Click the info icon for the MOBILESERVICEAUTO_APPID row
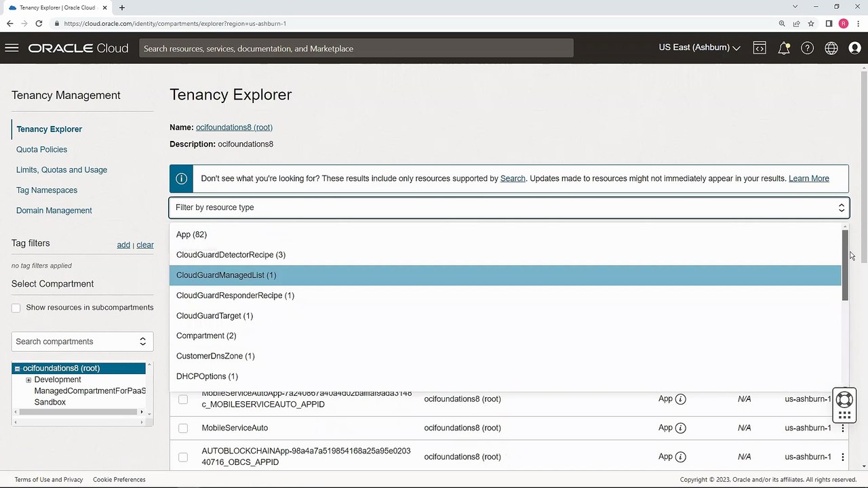Screen dimensions: 868x488 click(x=681, y=399)
